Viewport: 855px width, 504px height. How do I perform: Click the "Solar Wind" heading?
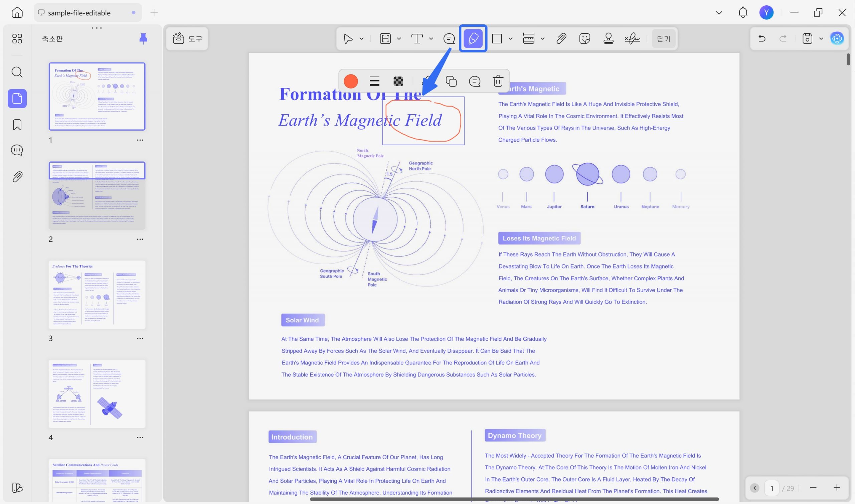(x=303, y=320)
